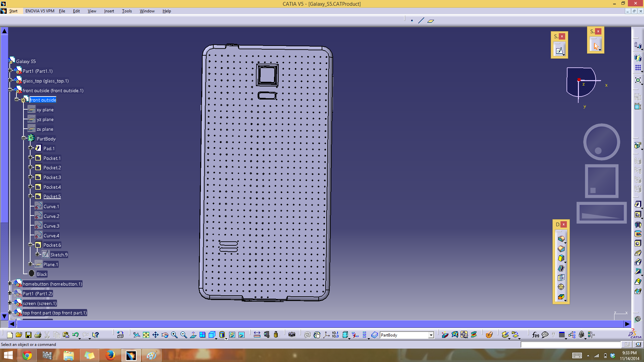Print the view with printer icon
The image size is (644, 362).
(38, 335)
